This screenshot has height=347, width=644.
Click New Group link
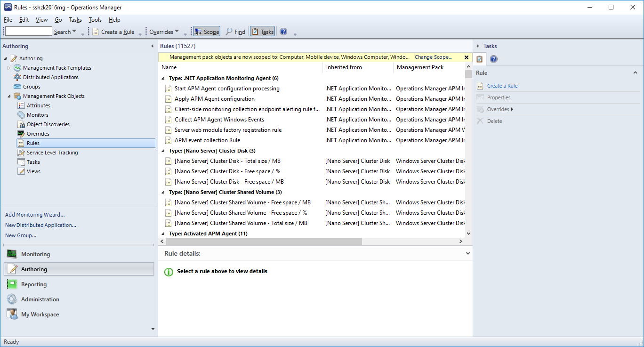(21, 235)
